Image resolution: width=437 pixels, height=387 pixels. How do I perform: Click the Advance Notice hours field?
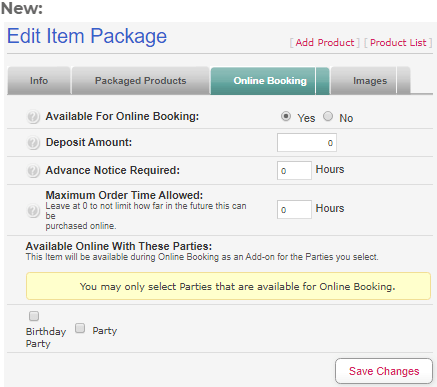294,171
